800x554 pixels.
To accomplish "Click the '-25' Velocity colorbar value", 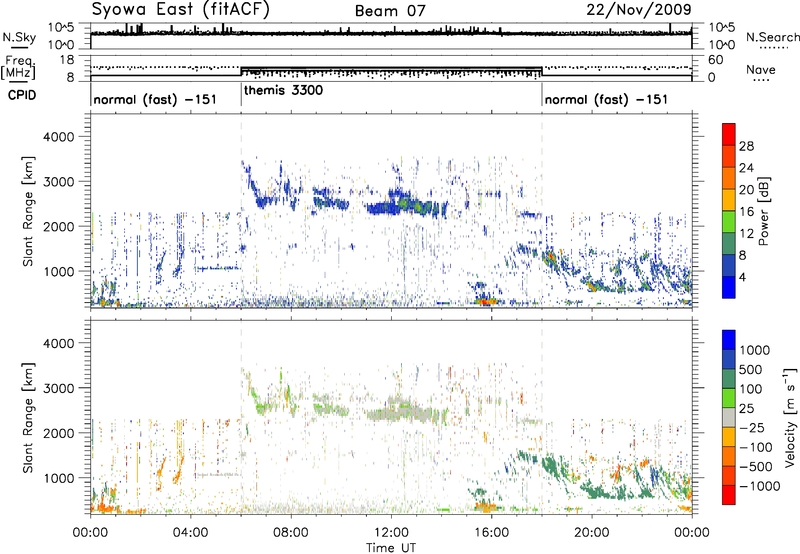I will click(751, 427).
